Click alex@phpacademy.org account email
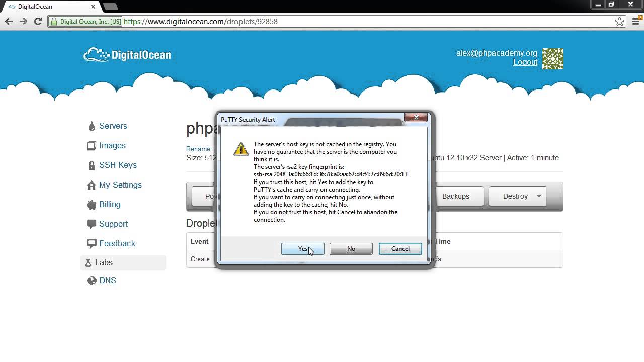Viewport: 644px width, 362px height. 497,53
